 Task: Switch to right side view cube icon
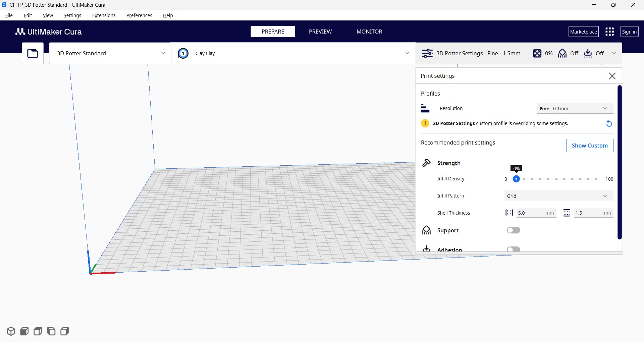pos(65,331)
